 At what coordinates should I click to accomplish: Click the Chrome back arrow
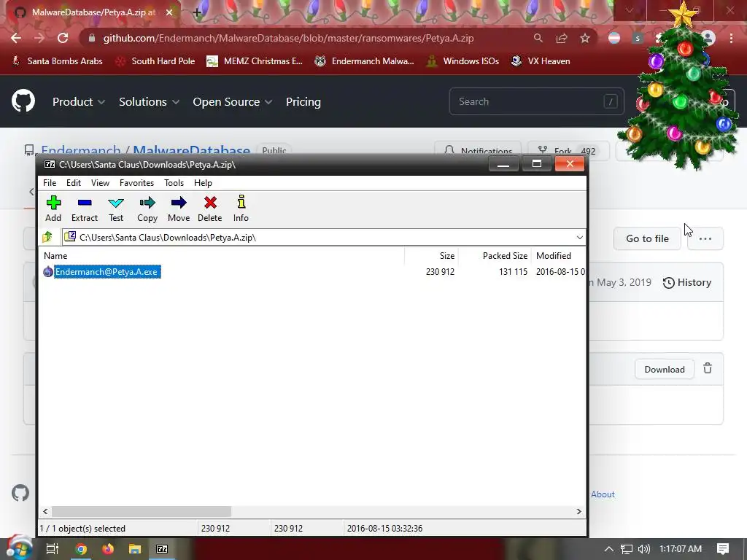16,38
